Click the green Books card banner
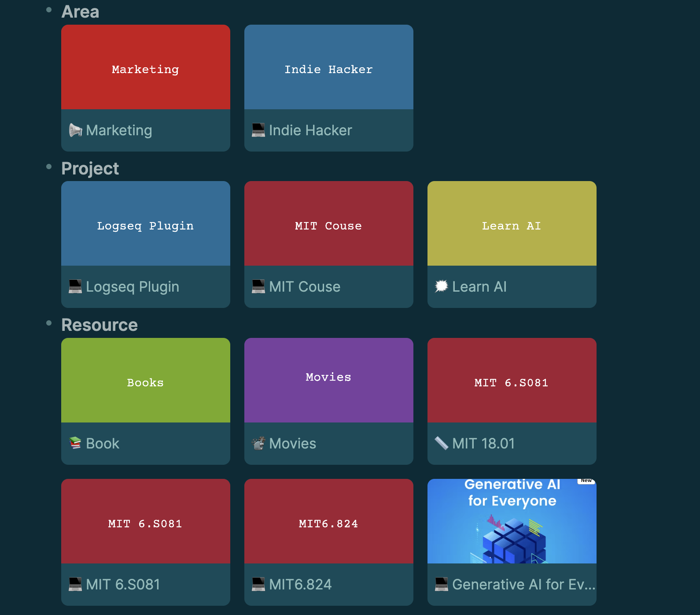The image size is (700, 615). coord(145,380)
